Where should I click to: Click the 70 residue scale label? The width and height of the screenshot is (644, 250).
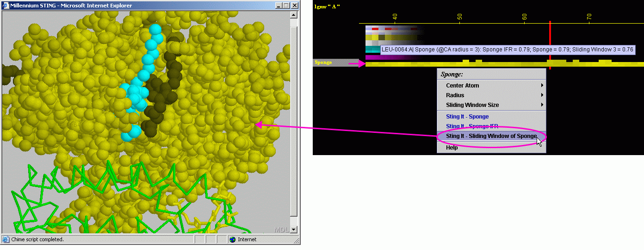coord(589,16)
